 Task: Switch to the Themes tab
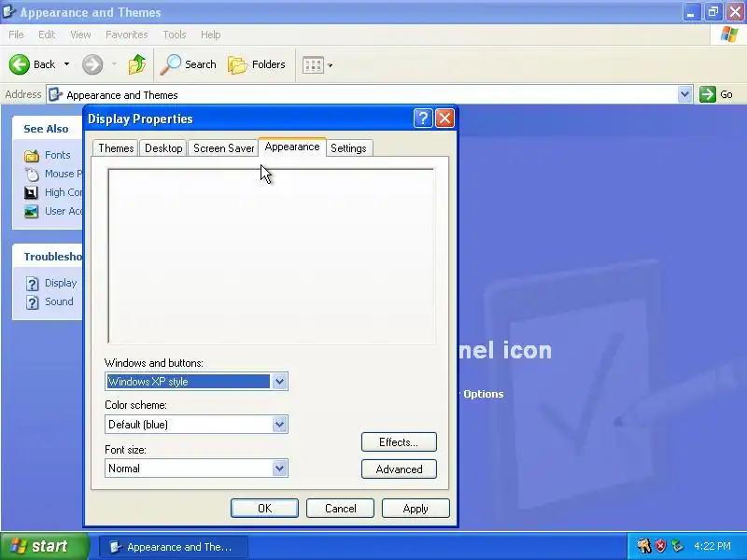click(x=116, y=148)
